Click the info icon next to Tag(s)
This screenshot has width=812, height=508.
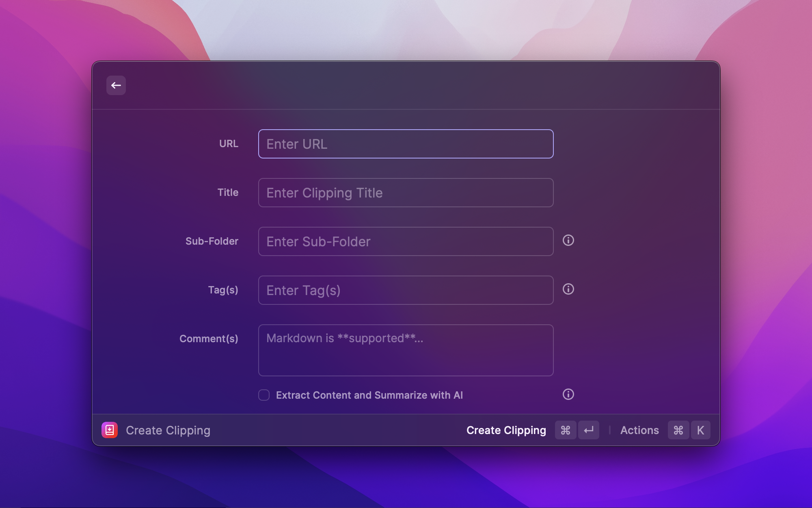coord(568,289)
